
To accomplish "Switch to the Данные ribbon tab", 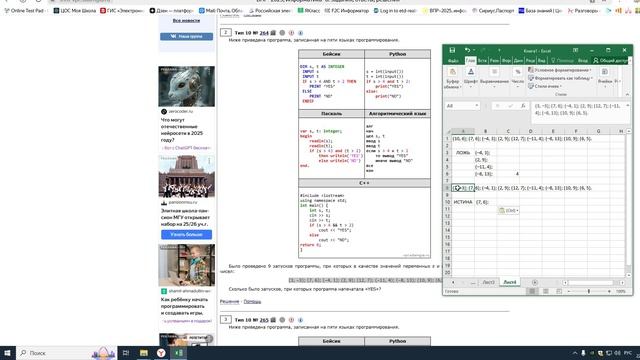I will [518, 60].
